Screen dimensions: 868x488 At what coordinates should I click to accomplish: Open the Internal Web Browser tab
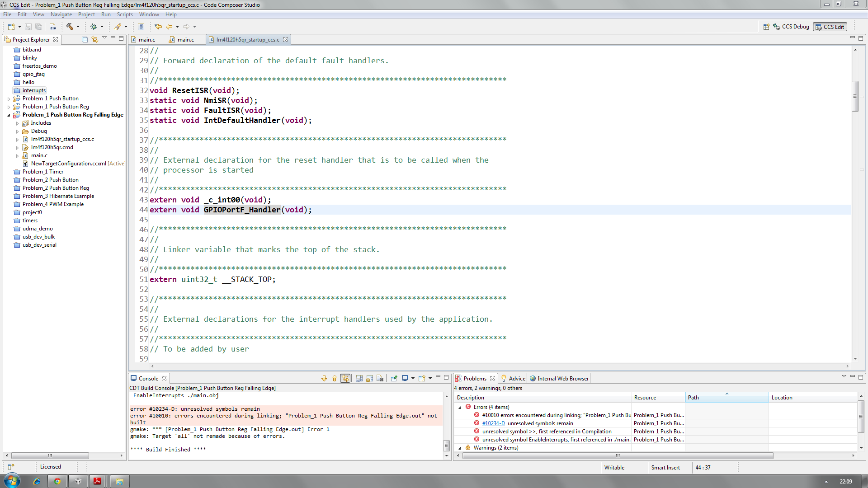pos(559,379)
